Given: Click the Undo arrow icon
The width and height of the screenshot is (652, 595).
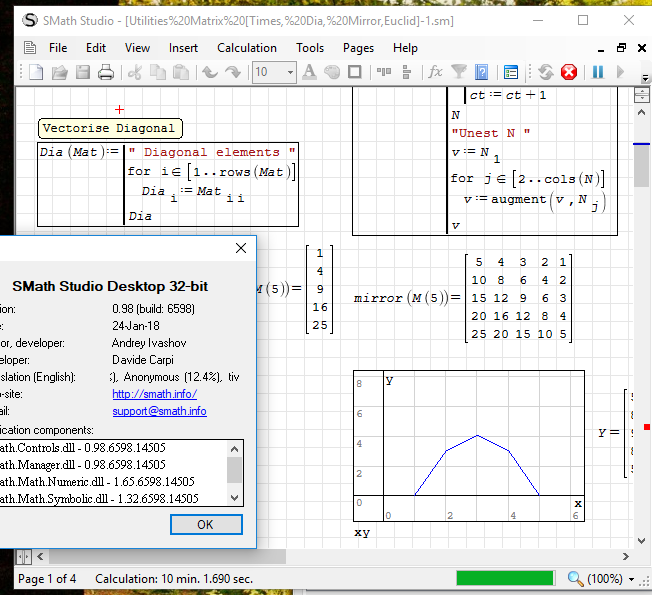Looking at the screenshot, I should (210, 72).
